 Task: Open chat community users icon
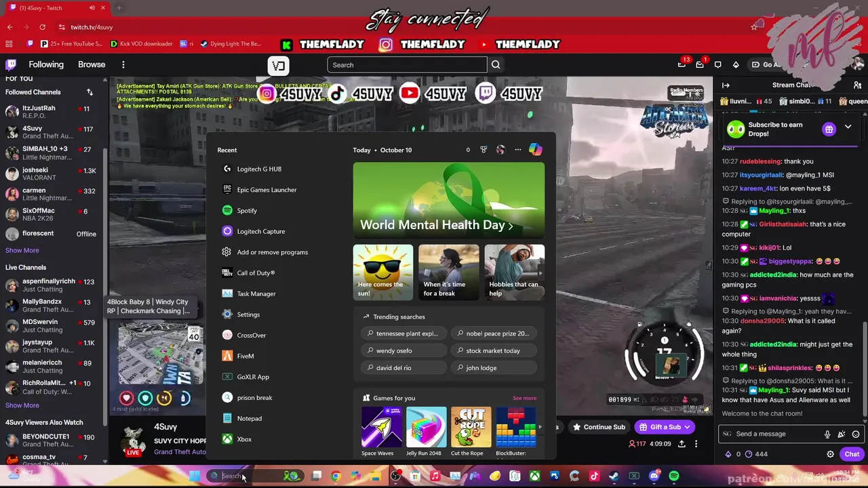[x=857, y=85]
